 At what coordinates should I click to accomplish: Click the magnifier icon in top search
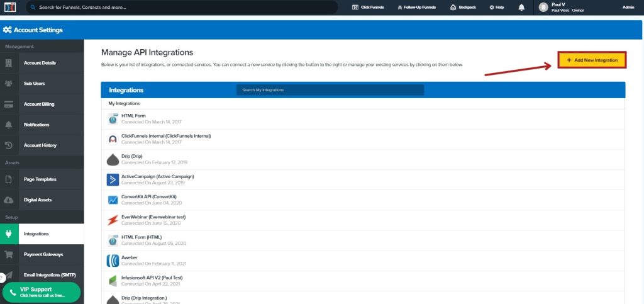click(x=33, y=8)
